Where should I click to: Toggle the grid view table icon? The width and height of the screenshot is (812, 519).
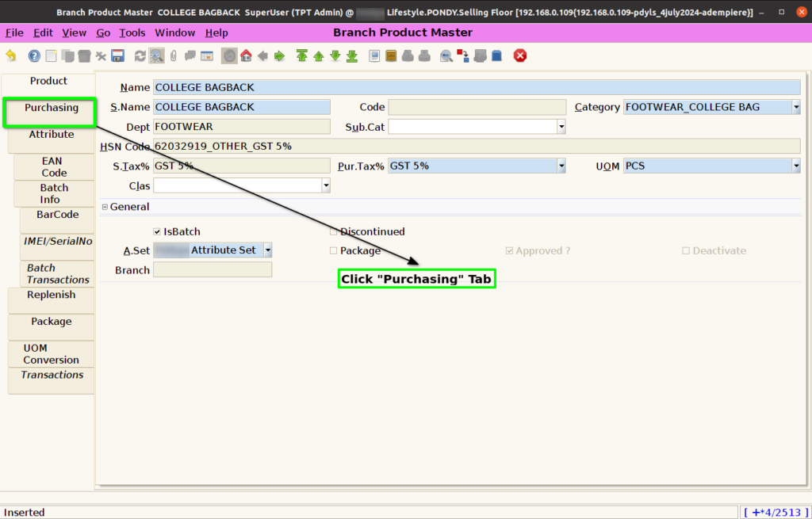tap(207, 56)
